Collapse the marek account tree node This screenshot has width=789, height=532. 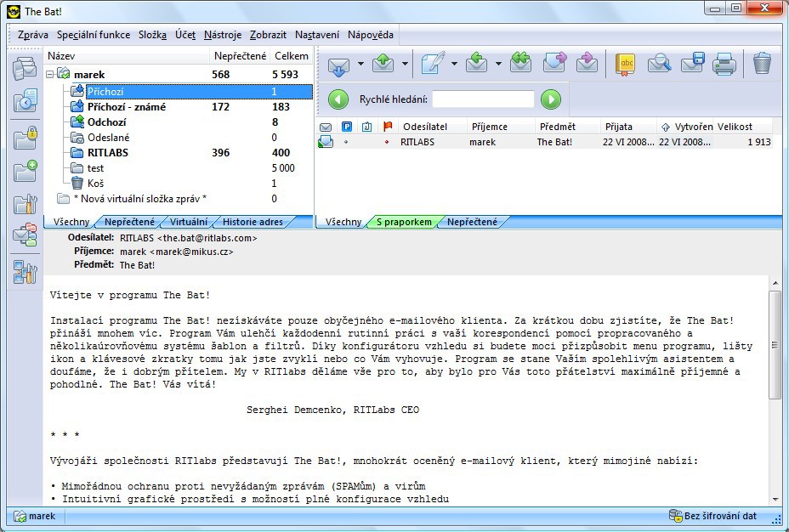50,75
